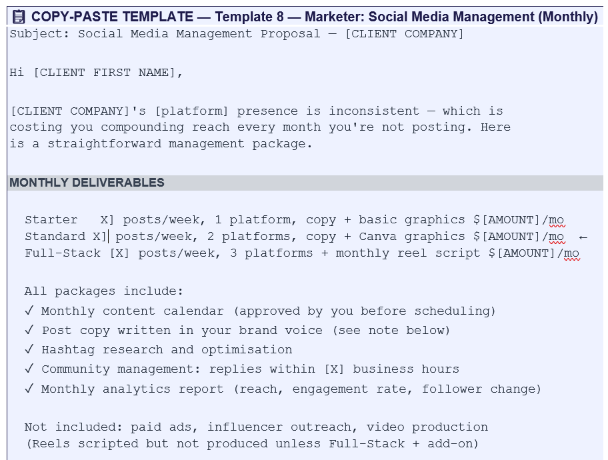
Task: Click the 'Community management: replies within' line
Action: [x=242, y=369]
